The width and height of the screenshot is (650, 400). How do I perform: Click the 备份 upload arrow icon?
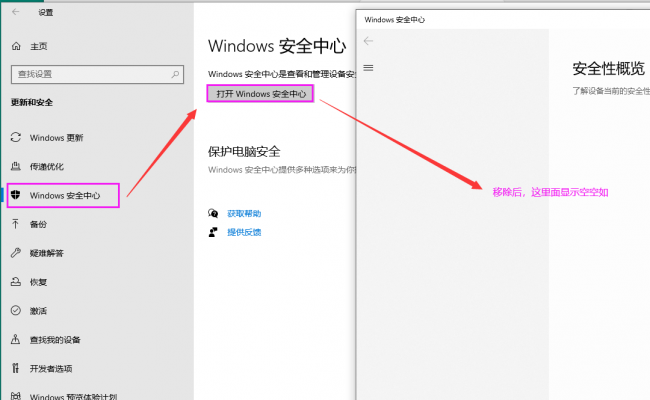pyautogui.click(x=15, y=224)
